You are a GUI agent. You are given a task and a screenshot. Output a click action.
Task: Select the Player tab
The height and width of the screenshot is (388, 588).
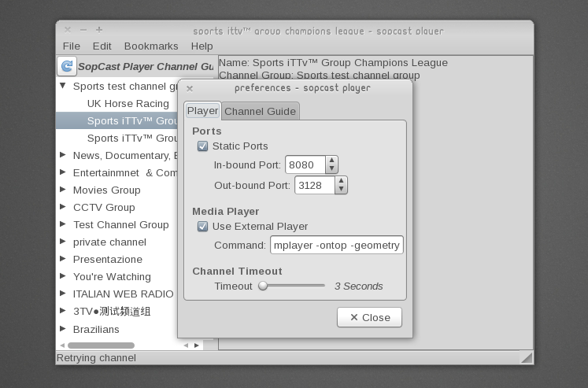pos(202,111)
